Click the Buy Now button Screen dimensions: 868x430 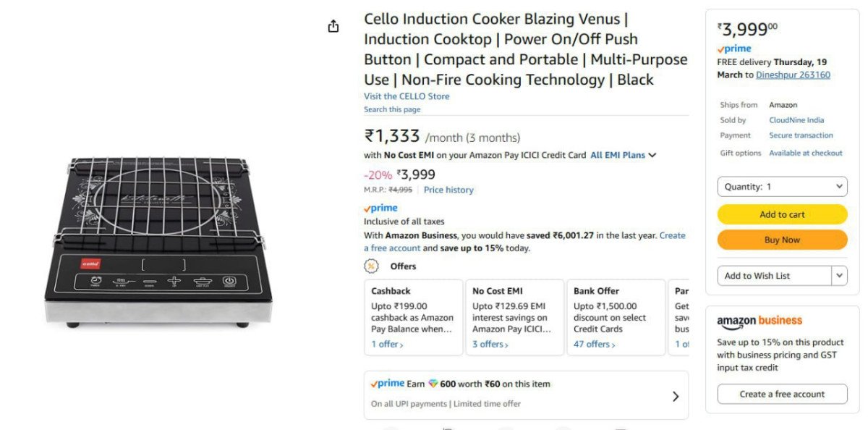pos(782,239)
